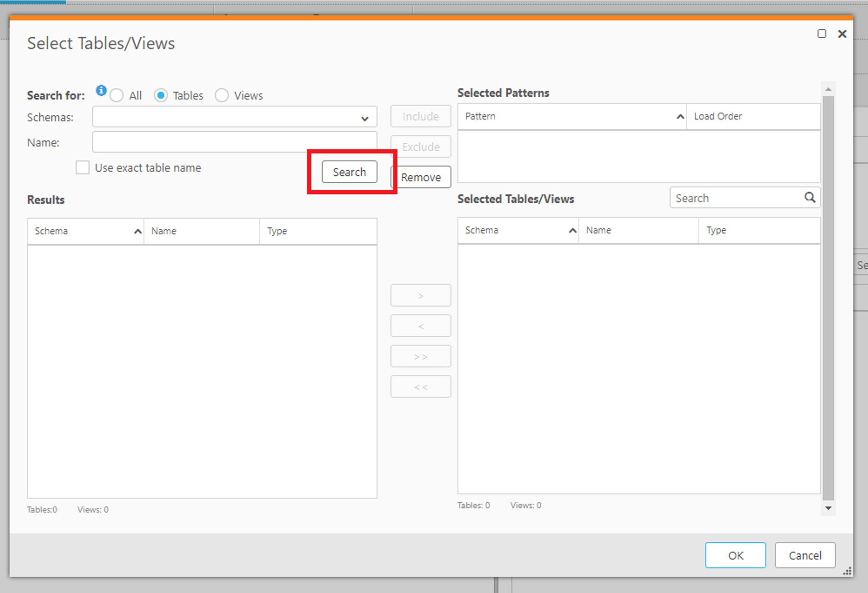Select the All radio option
Viewport: 868px width, 593px height.
[117, 96]
